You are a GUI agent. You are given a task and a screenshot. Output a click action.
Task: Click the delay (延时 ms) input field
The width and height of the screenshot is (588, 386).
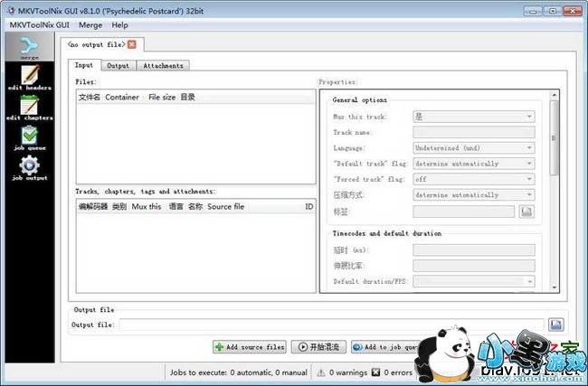(x=474, y=250)
